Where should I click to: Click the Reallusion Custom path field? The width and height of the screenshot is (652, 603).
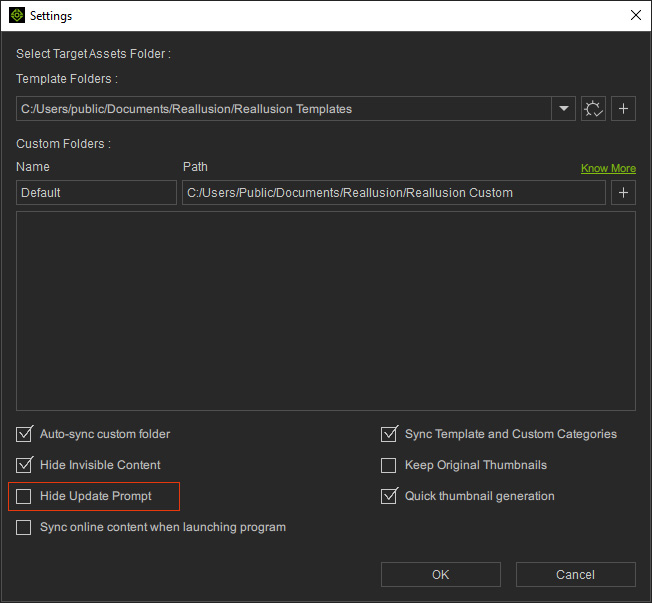[393, 192]
